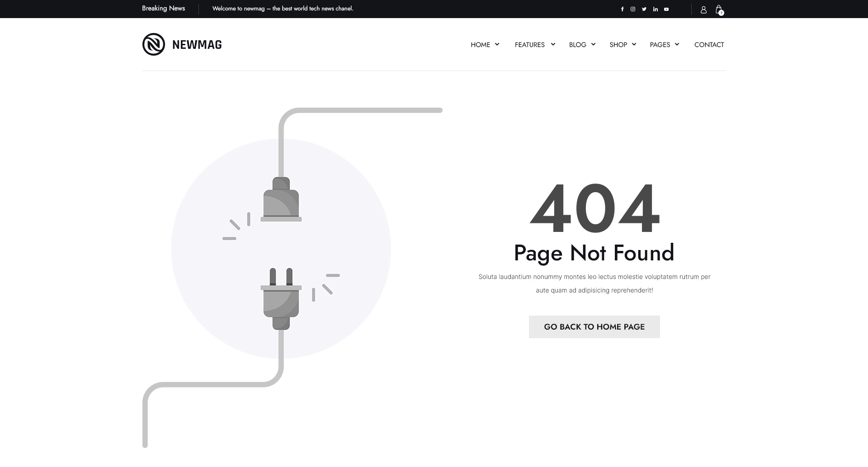Click the Breaking News label
Image resolution: width=868 pixels, height=467 pixels.
click(163, 8)
